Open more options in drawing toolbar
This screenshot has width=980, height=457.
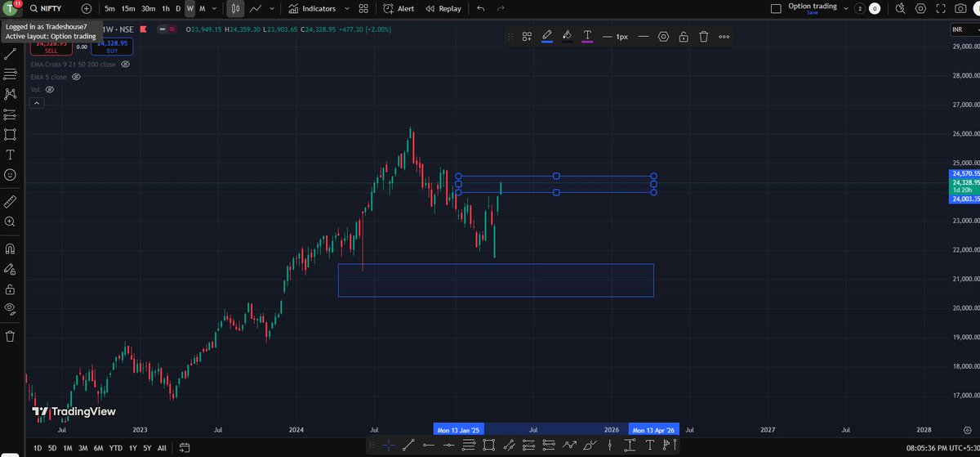(x=724, y=37)
